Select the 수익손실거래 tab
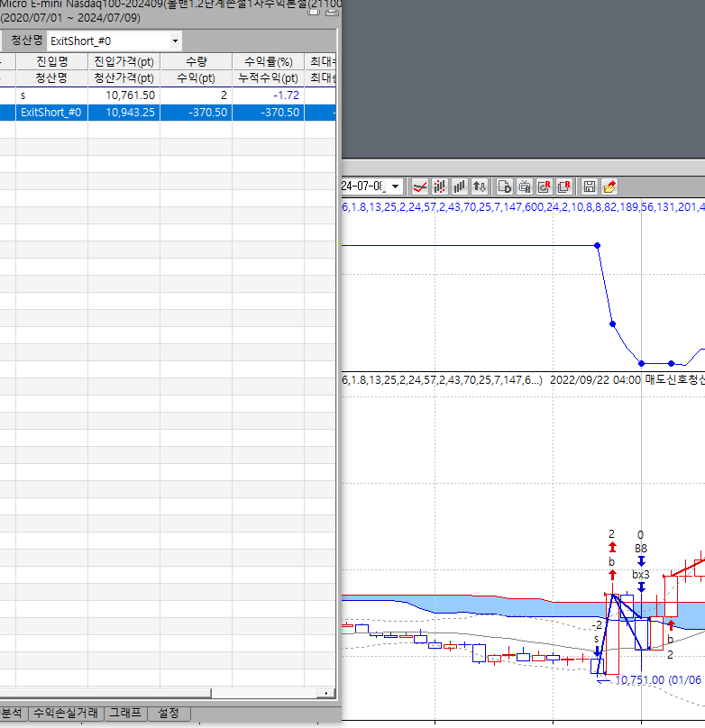 click(x=66, y=713)
